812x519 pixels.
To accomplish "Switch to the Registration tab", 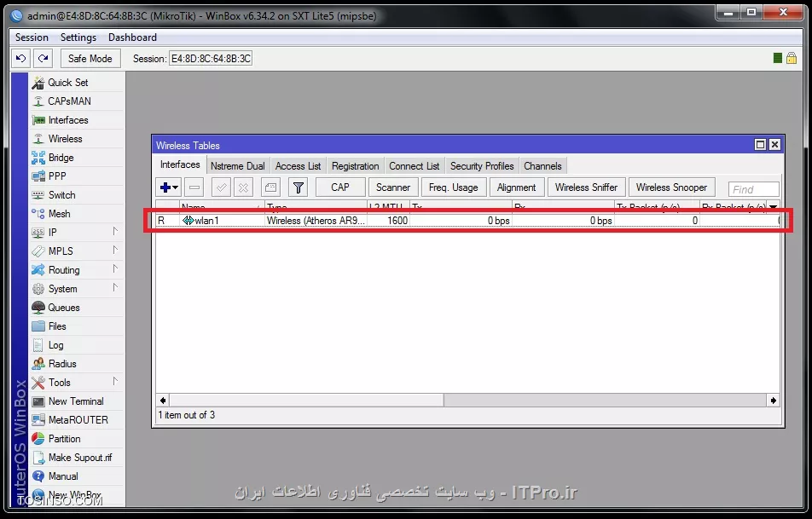I will tap(355, 166).
